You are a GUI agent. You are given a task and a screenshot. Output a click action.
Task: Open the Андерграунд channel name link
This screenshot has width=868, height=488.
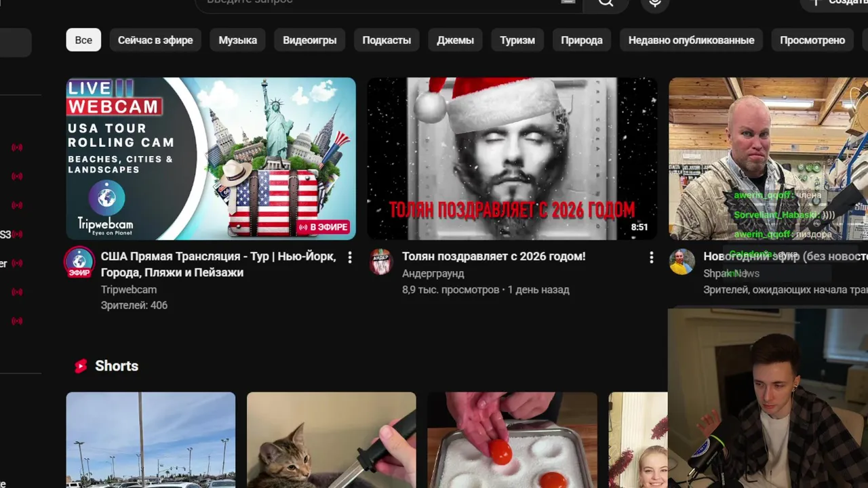coord(433,273)
